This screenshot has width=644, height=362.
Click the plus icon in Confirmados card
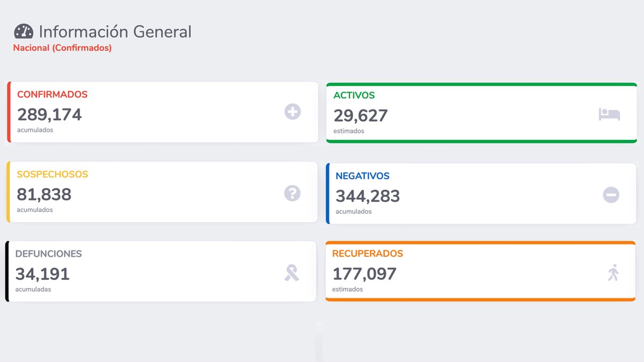pyautogui.click(x=292, y=112)
